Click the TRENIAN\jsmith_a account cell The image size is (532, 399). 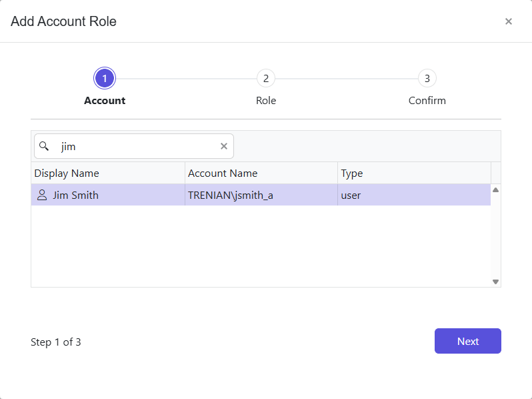point(261,195)
